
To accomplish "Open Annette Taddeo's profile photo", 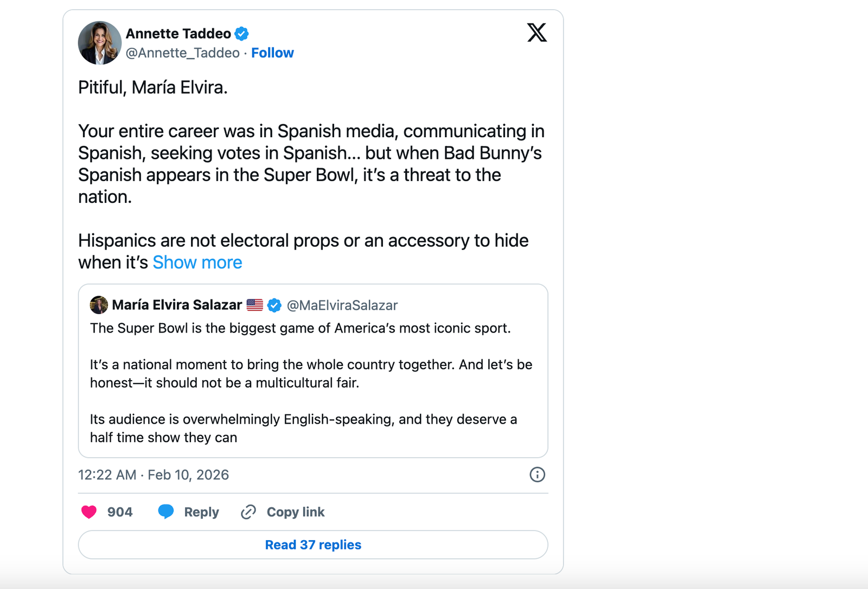I will point(100,43).
